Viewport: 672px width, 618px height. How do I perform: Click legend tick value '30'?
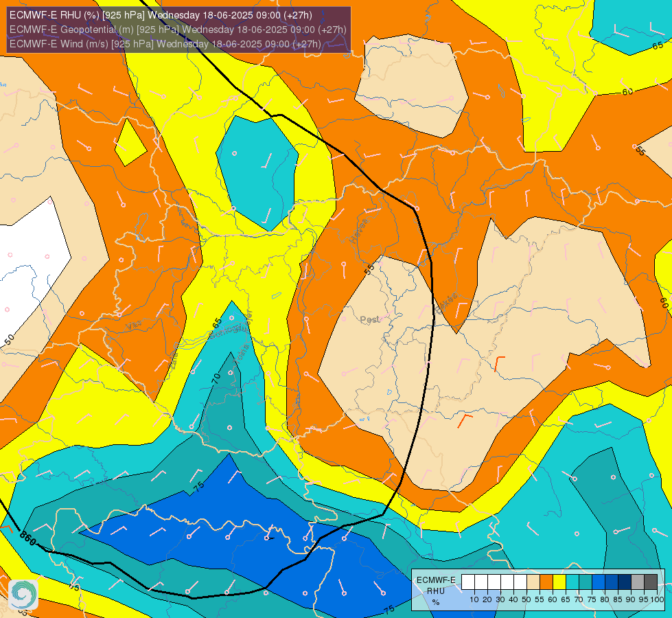point(500,599)
